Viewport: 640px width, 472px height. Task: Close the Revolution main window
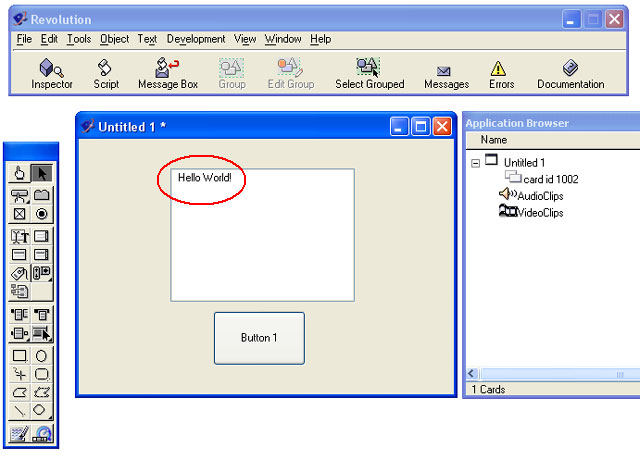614,19
